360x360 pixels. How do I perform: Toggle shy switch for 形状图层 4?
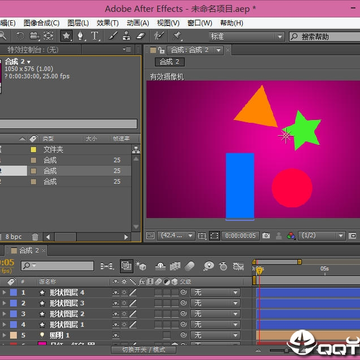pyautogui.click(x=116, y=293)
